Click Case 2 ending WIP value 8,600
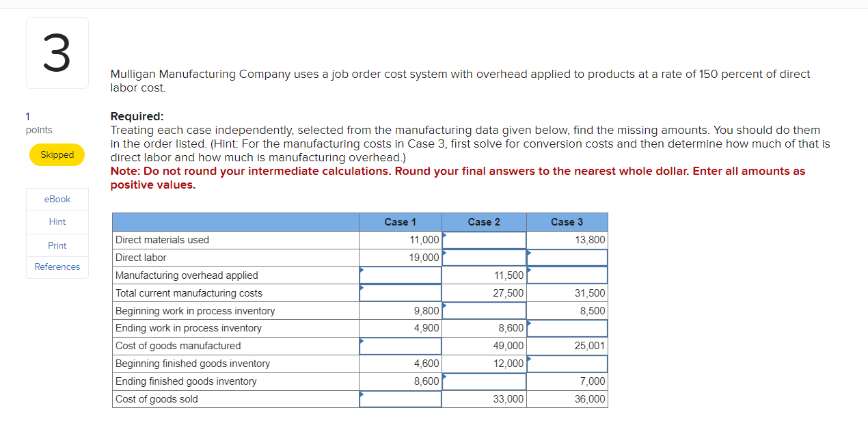868x436 pixels. pos(511,328)
